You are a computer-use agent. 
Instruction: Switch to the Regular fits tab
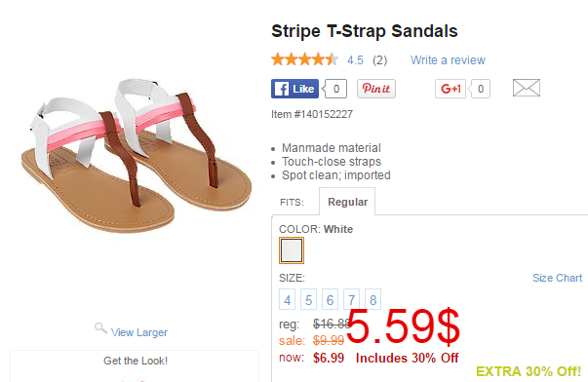[x=347, y=202]
